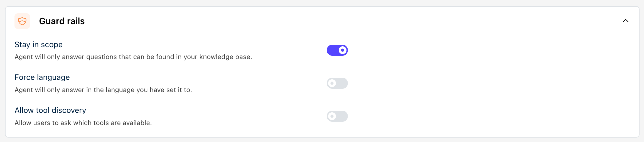Click the gray page background above the card
Image resolution: width=644 pixels, height=142 pixels.
[320, 3]
